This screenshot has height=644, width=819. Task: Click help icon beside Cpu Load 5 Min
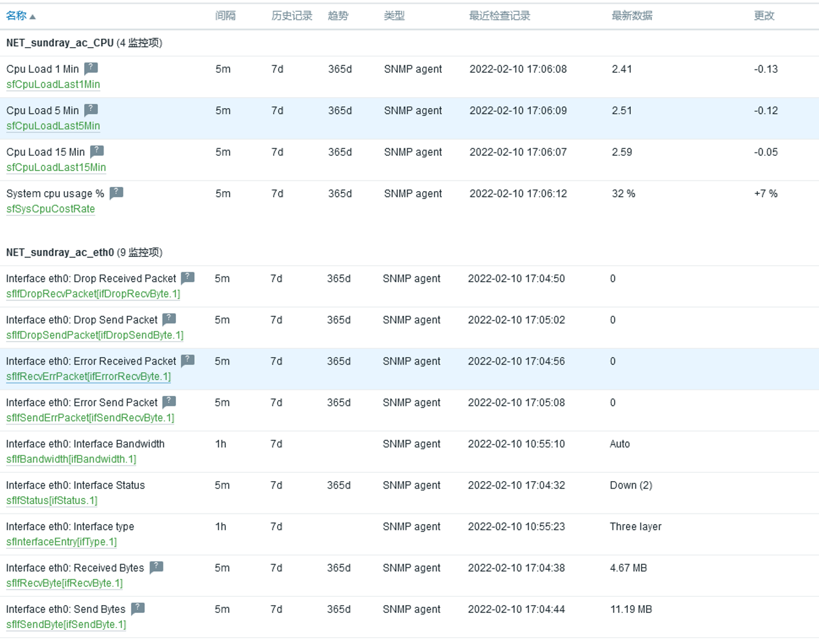point(91,110)
